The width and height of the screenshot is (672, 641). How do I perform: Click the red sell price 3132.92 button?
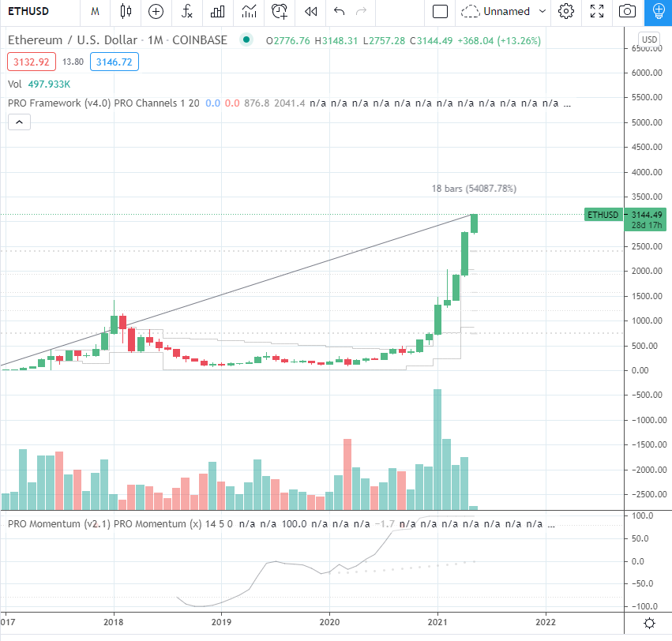tap(31, 61)
